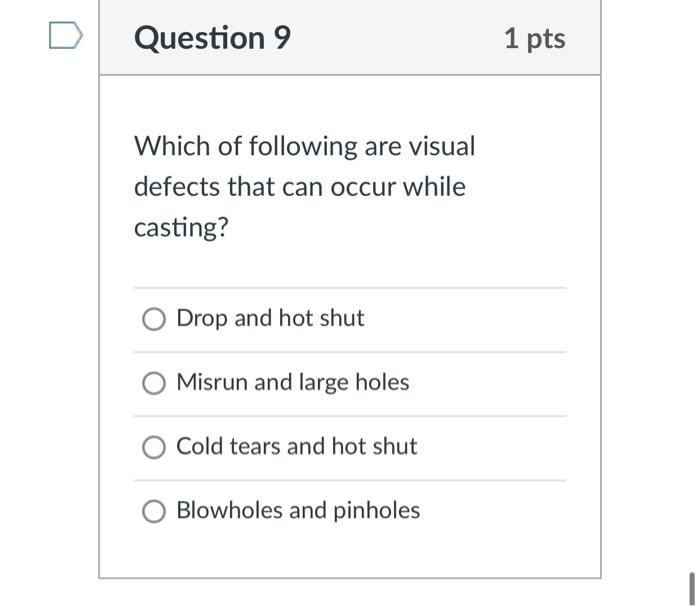The image size is (700, 606).
Task: Choose the "Misrun and large holes" radio button
Action: coord(153,383)
